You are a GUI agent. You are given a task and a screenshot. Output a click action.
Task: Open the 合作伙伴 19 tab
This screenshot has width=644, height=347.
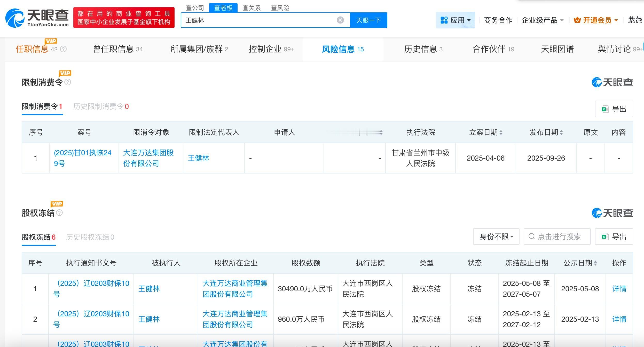tap(493, 49)
